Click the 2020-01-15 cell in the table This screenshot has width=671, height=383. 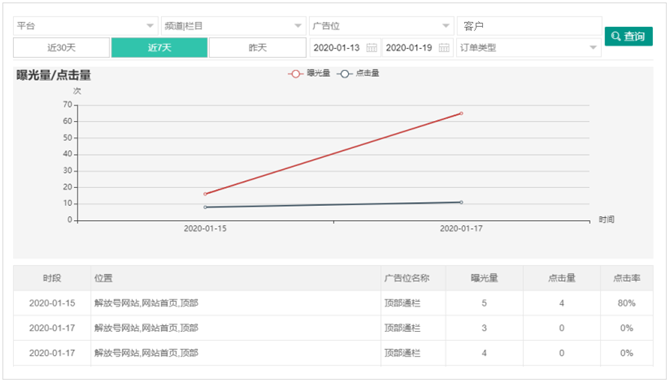coord(52,303)
